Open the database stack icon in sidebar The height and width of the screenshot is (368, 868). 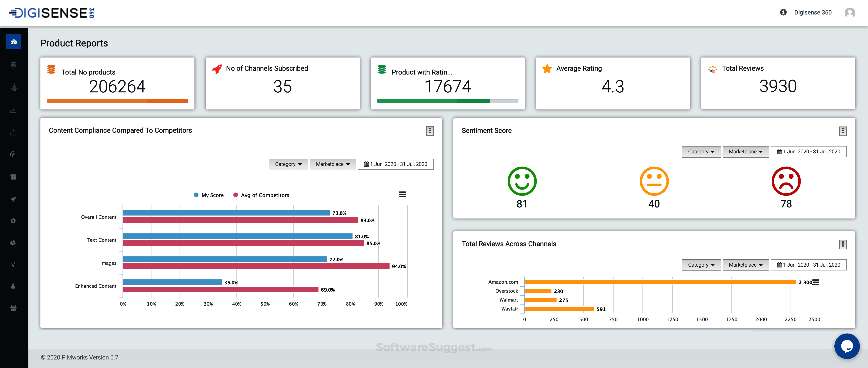pos(13,65)
